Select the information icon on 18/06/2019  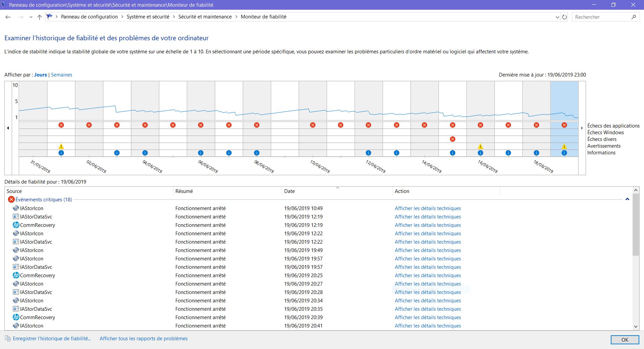pos(536,153)
